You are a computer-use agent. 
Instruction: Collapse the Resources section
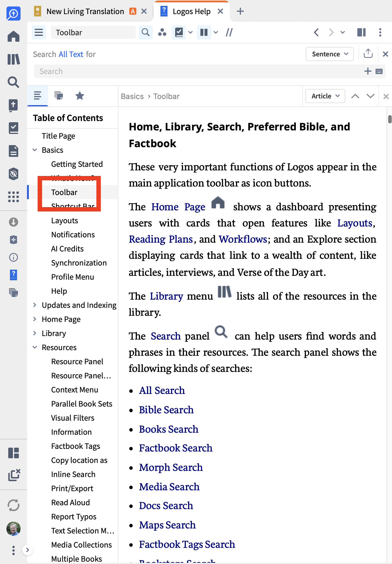(x=35, y=348)
